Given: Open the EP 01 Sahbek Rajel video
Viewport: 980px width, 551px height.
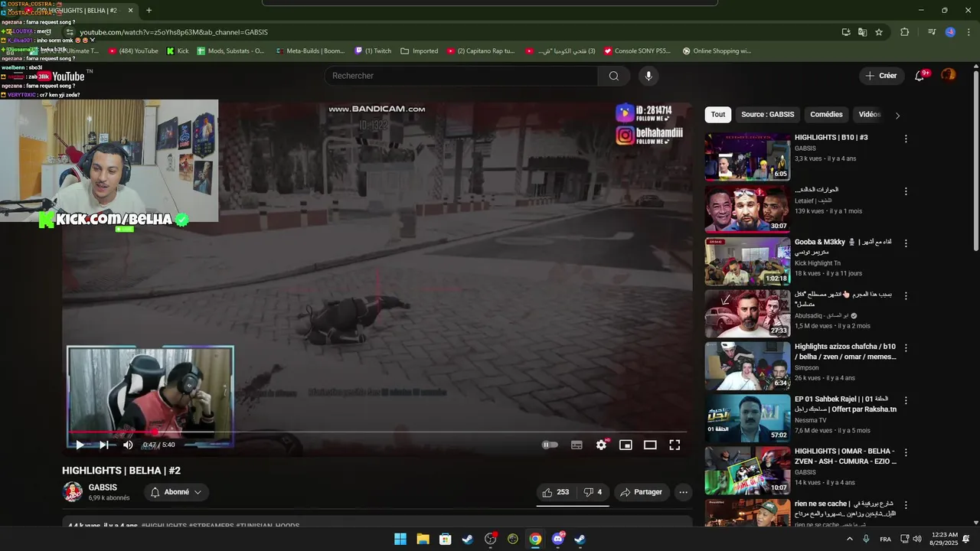Looking at the screenshot, I should tap(845, 404).
